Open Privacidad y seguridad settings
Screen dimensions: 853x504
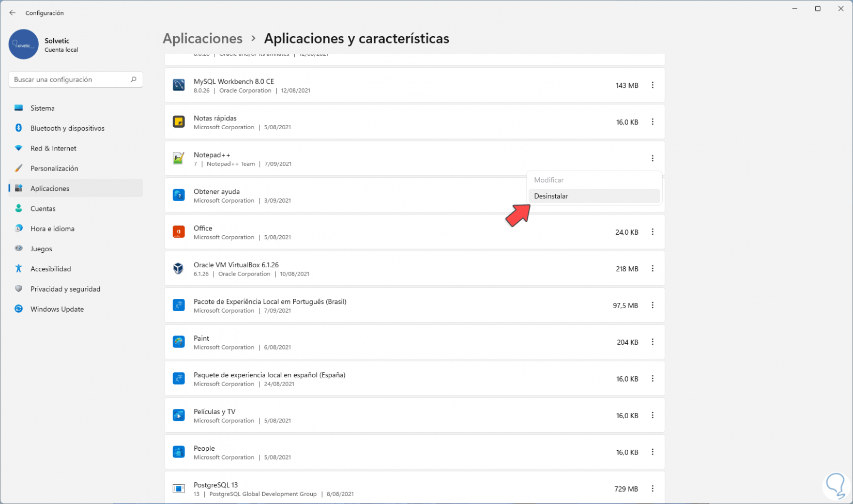point(75,289)
